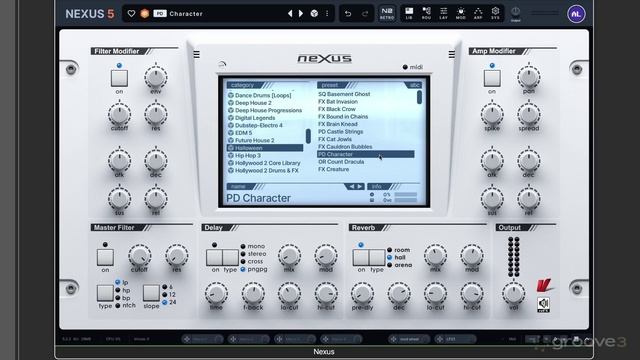640x360 pixels.
Task: Click the Reverb pre-dly knob
Action: click(362, 293)
